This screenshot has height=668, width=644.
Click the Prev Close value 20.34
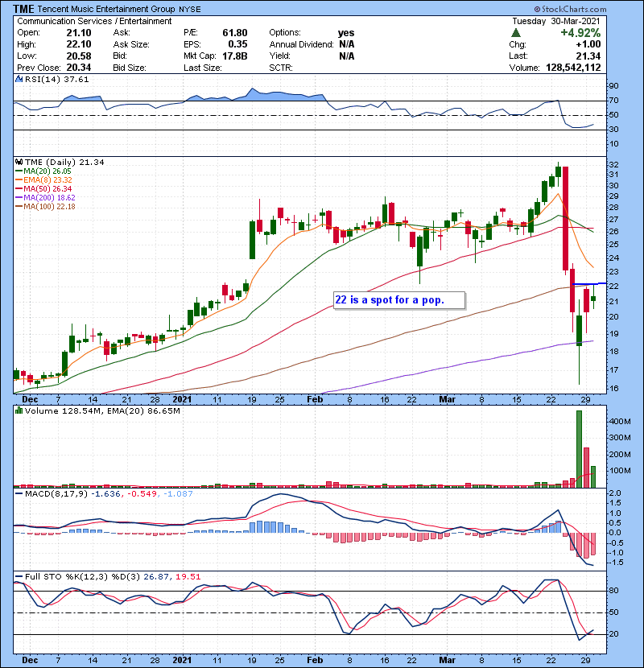coord(79,68)
